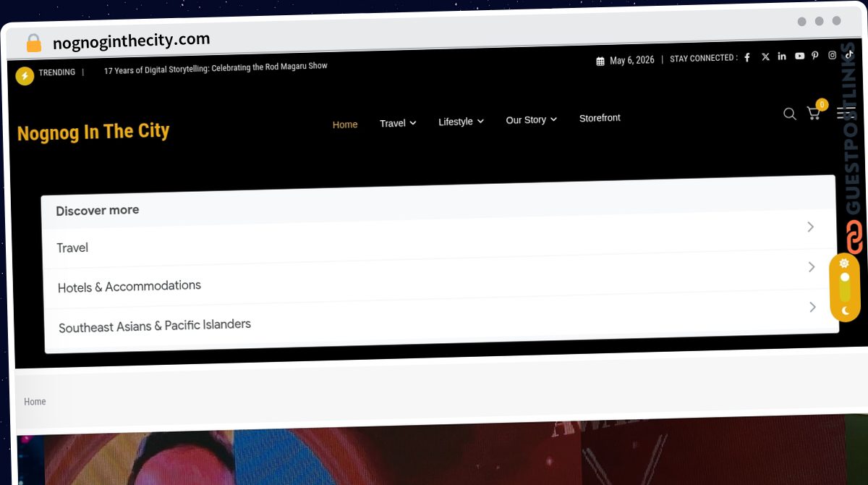Open the Pinterest social link
This screenshot has width=868, height=485.
coord(815,56)
